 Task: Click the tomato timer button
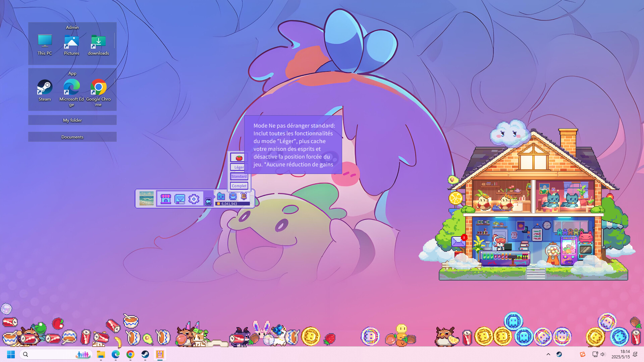point(239,158)
